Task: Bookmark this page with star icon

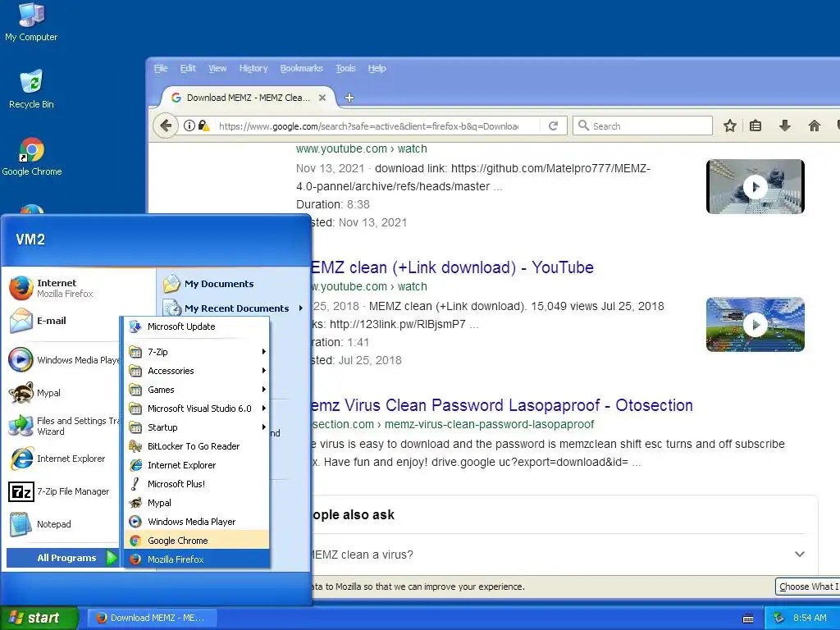Action: [x=729, y=126]
